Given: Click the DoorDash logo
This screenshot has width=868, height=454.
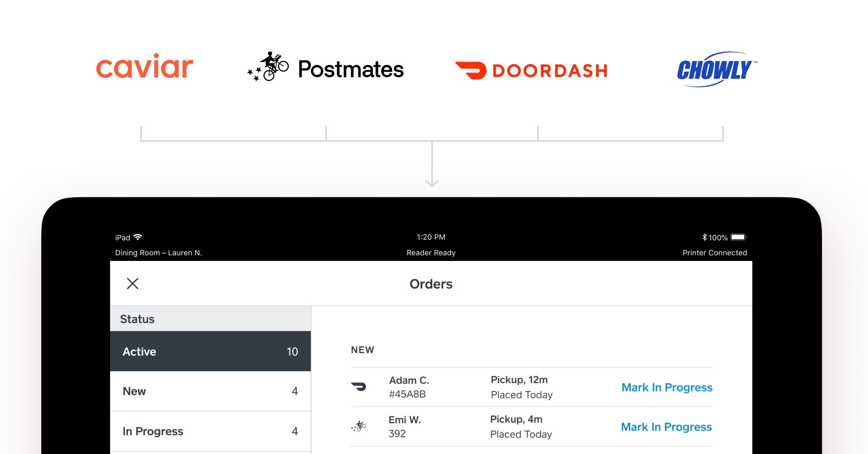Looking at the screenshot, I should click(x=532, y=69).
